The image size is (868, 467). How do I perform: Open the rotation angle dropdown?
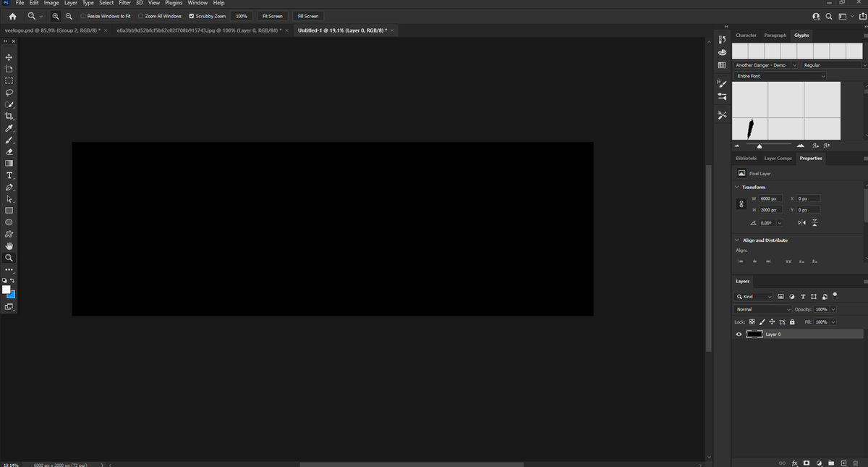coord(779,223)
